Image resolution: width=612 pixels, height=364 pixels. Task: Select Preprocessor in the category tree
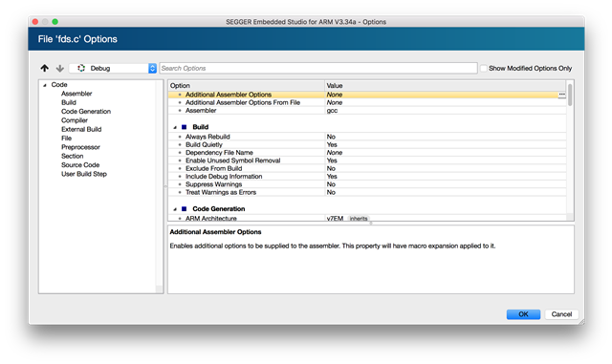(x=80, y=147)
